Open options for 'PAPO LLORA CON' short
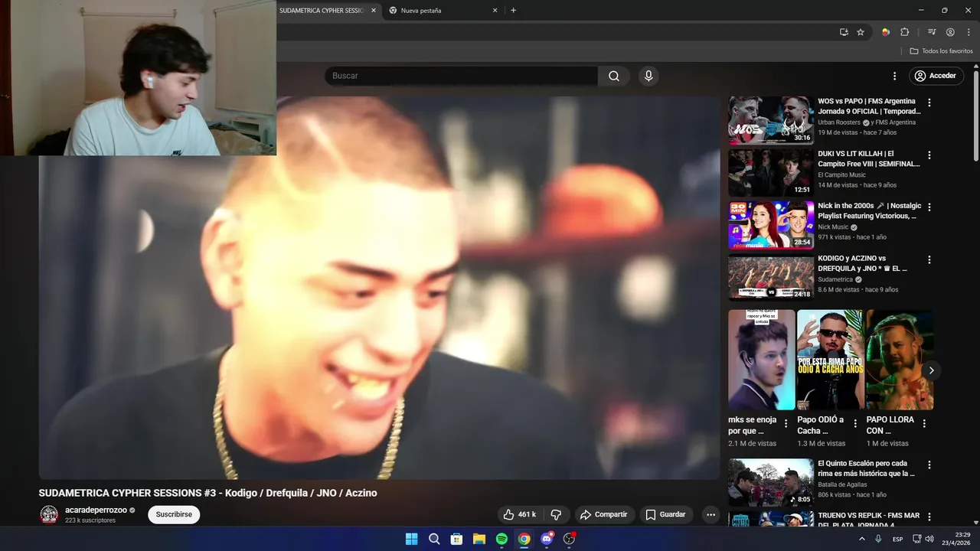Viewport: 980px width, 551px height. 924,423
